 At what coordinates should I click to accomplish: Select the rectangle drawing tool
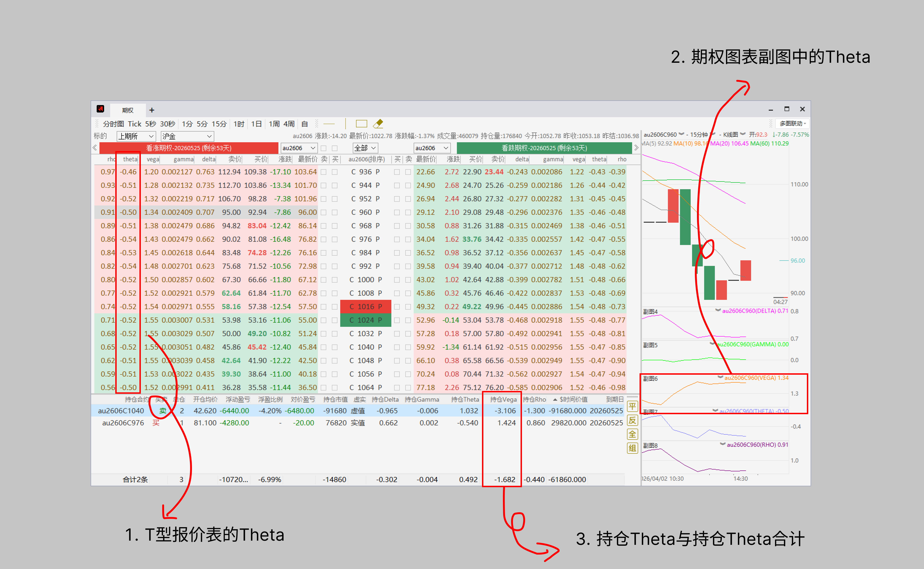pos(361,124)
